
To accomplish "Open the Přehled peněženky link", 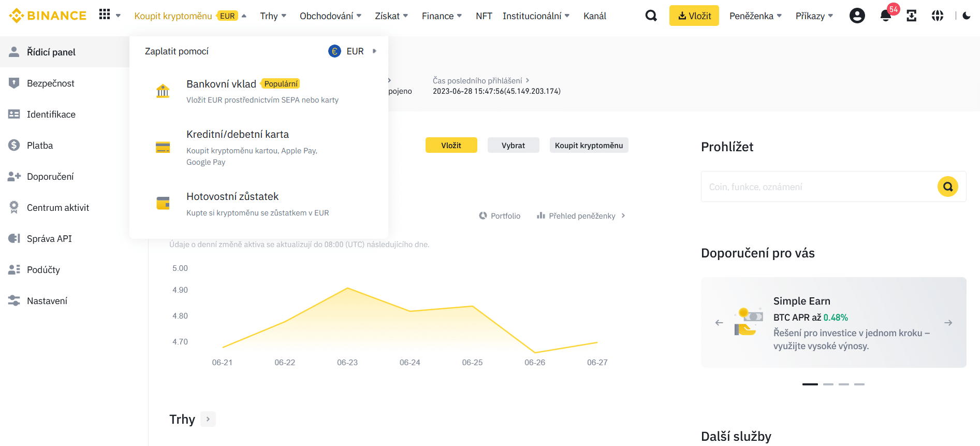I will click(x=581, y=215).
